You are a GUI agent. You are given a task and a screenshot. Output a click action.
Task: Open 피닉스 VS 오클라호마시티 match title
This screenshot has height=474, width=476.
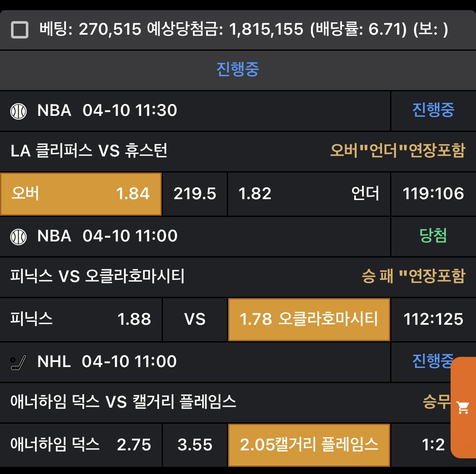pyautogui.click(x=97, y=276)
